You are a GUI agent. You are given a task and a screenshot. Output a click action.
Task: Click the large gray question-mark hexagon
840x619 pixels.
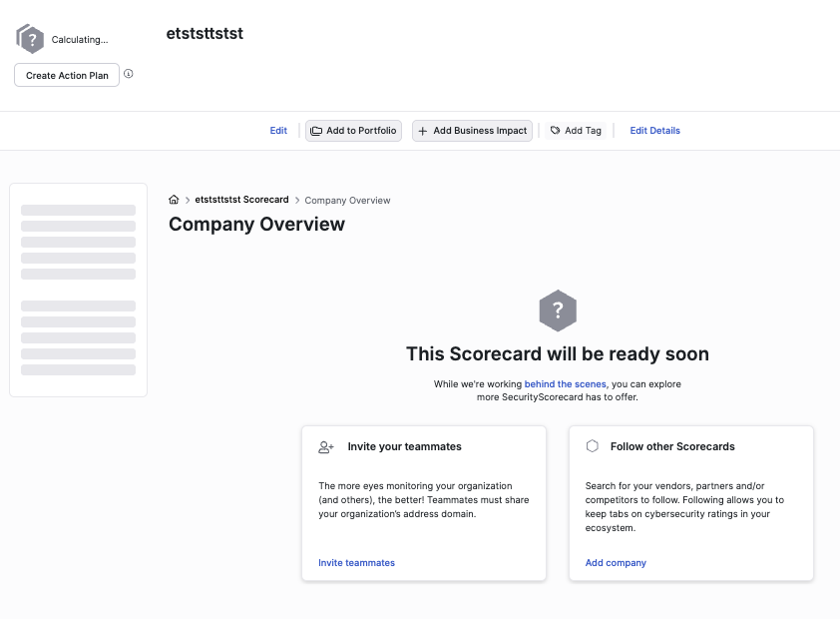pos(558,310)
